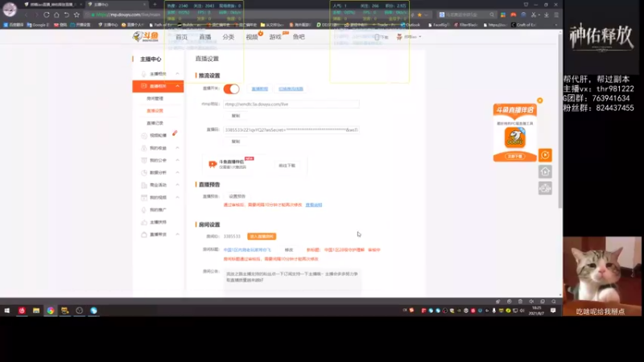Screen dimensions: 644x362
Task: Expand the 商业活动 sidebar section
Action: coord(177,185)
